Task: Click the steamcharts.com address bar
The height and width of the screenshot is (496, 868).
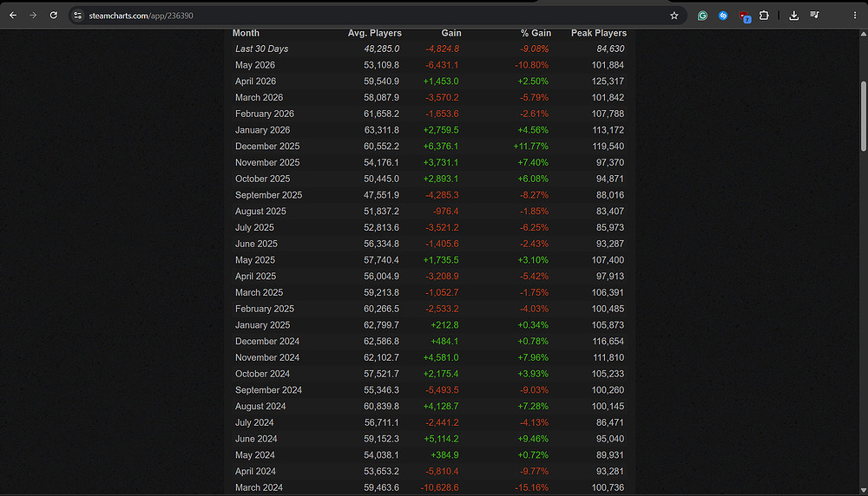Action: coord(377,16)
